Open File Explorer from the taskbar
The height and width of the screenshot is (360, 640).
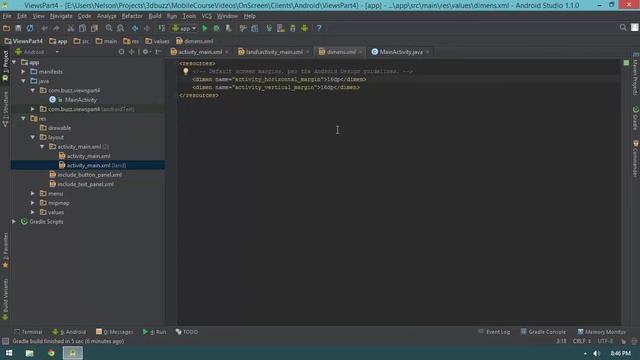[29, 353]
